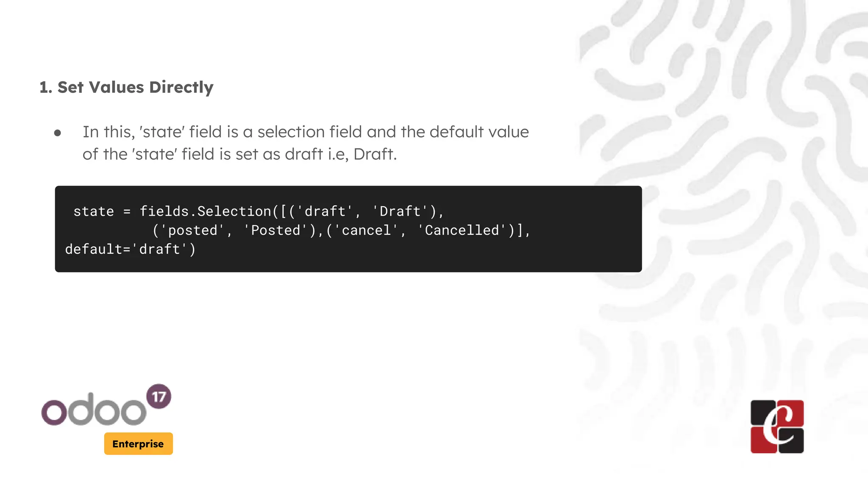Click the purple 17 version badge
Image resolution: width=868 pixels, height=488 pixels.
point(159,396)
